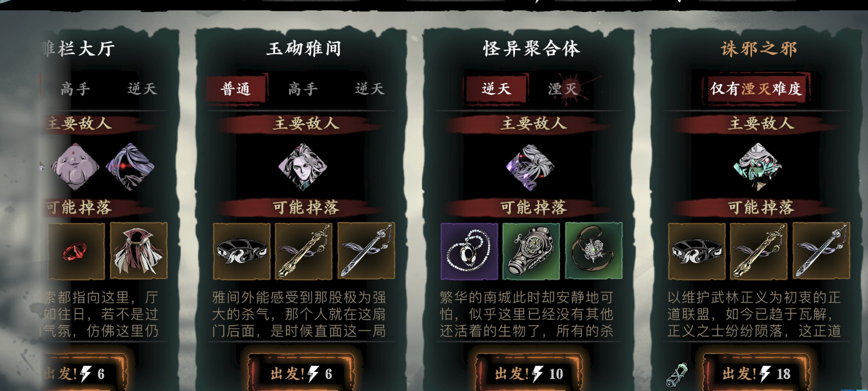Choose 湮灭 difficulty for 怪异聚合体
Screen dimensions: 868x391
pyautogui.click(x=563, y=88)
